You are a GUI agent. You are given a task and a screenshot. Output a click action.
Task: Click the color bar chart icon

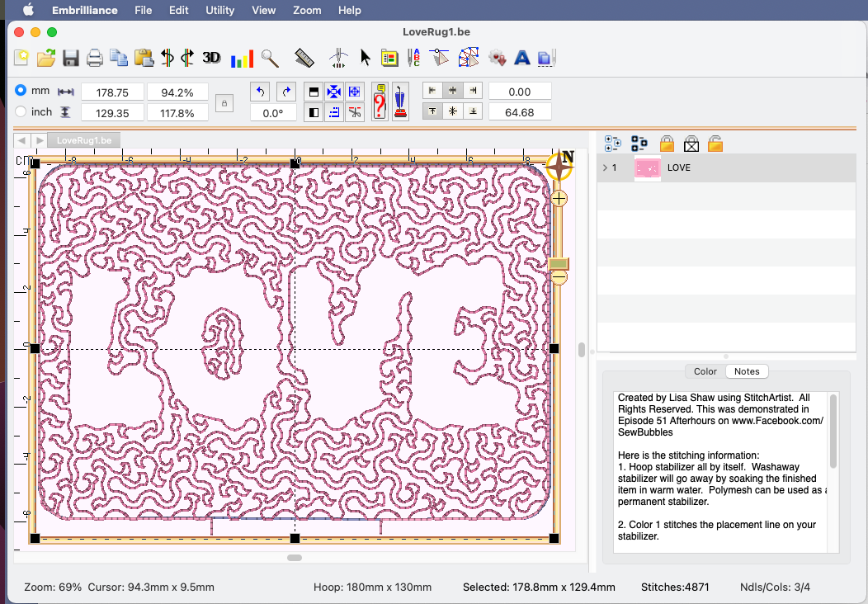[x=242, y=58]
